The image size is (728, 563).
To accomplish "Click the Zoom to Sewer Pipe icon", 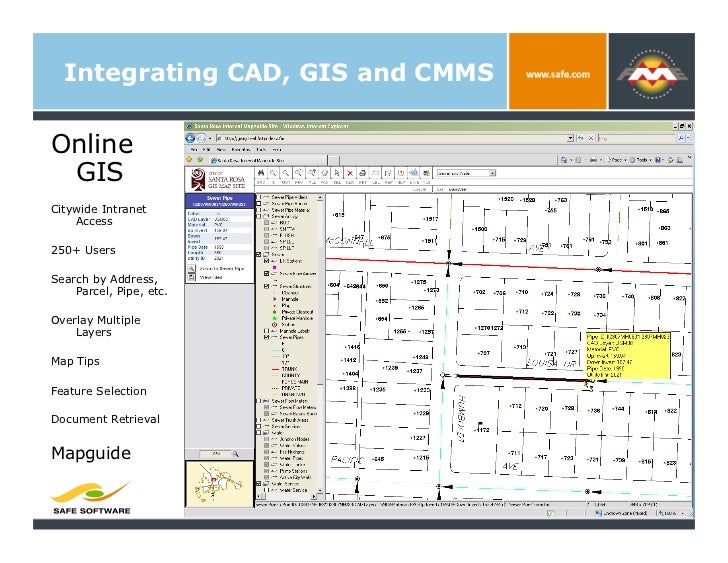I will pos(191,269).
